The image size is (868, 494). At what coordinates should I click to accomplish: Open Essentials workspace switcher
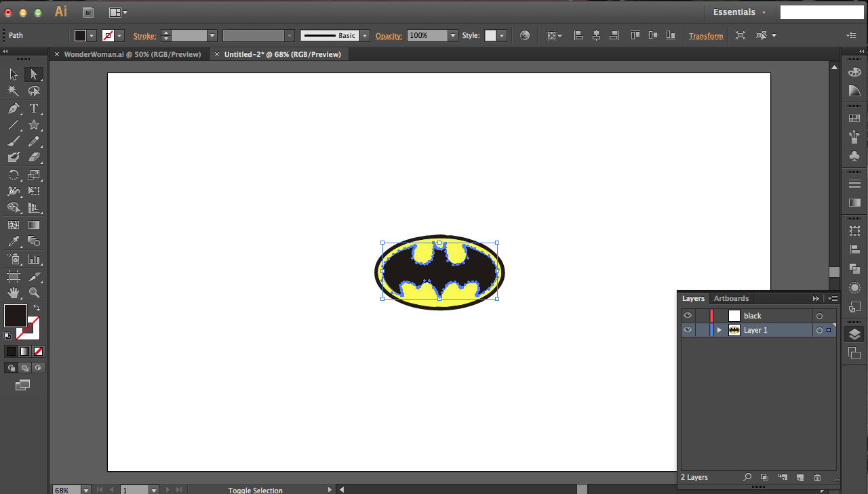coord(739,12)
